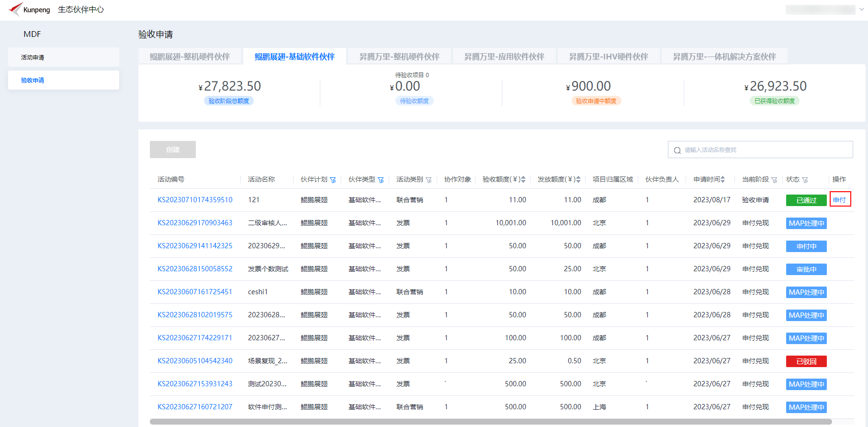This screenshot has height=427, width=868.
Task: Click the 已获得验收额度 label tag
Action: pos(775,101)
